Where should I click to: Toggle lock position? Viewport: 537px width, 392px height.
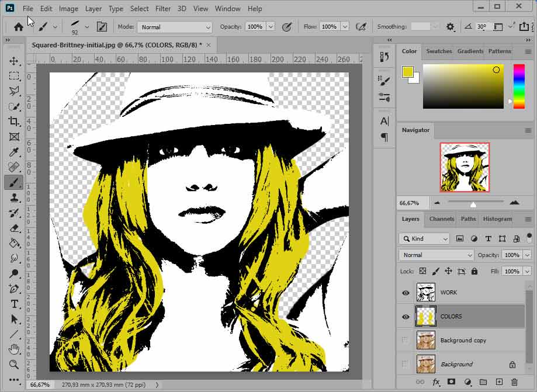click(448, 271)
